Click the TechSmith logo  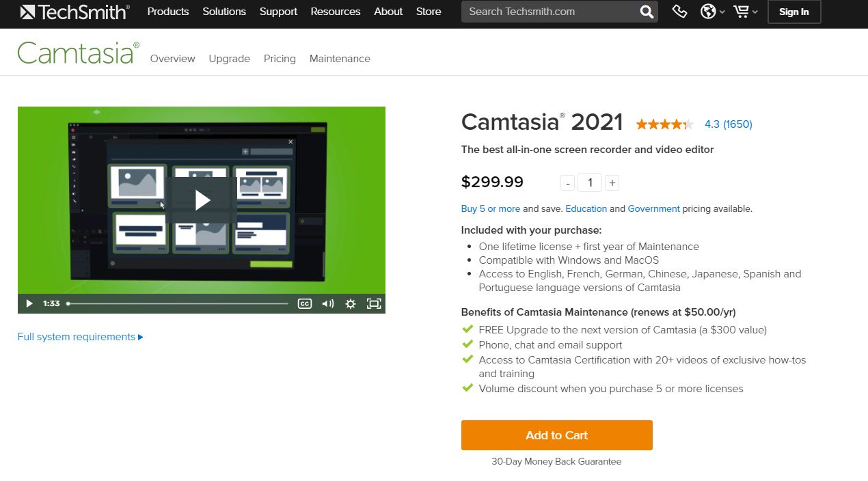74,12
